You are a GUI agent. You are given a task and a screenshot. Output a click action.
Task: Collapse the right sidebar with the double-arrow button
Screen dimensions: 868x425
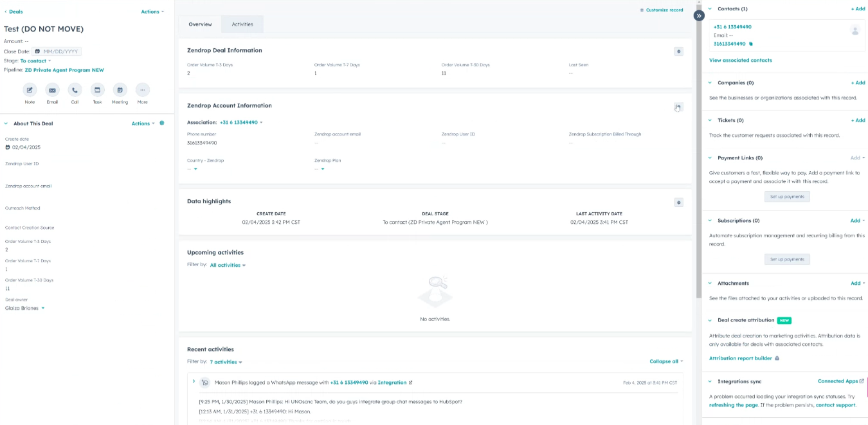pyautogui.click(x=699, y=15)
